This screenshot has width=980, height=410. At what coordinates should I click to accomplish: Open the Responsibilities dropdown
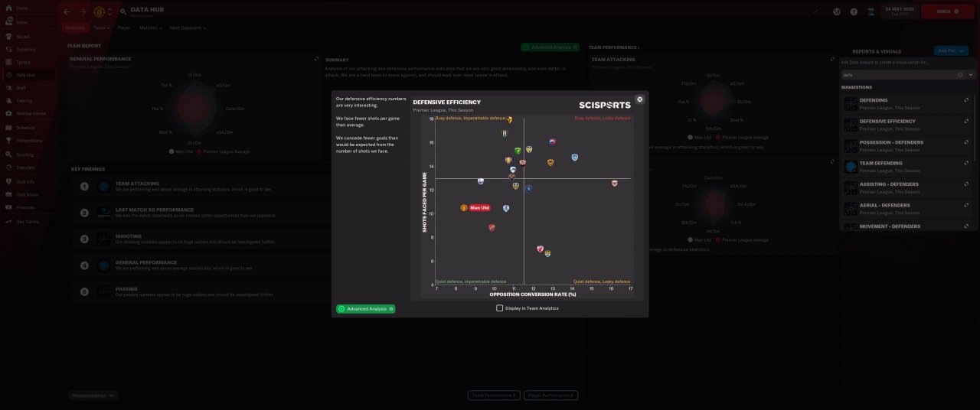[x=93, y=395]
